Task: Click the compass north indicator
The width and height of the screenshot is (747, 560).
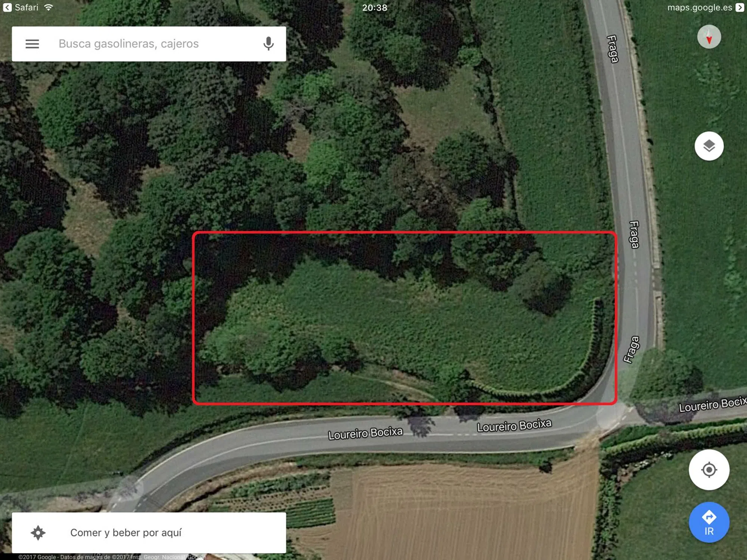Action: [709, 37]
